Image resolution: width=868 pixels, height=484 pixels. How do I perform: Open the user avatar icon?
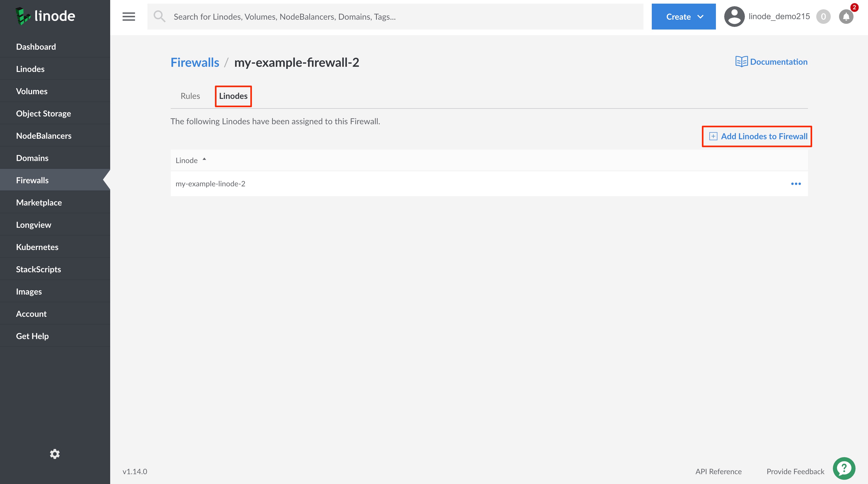[734, 17]
